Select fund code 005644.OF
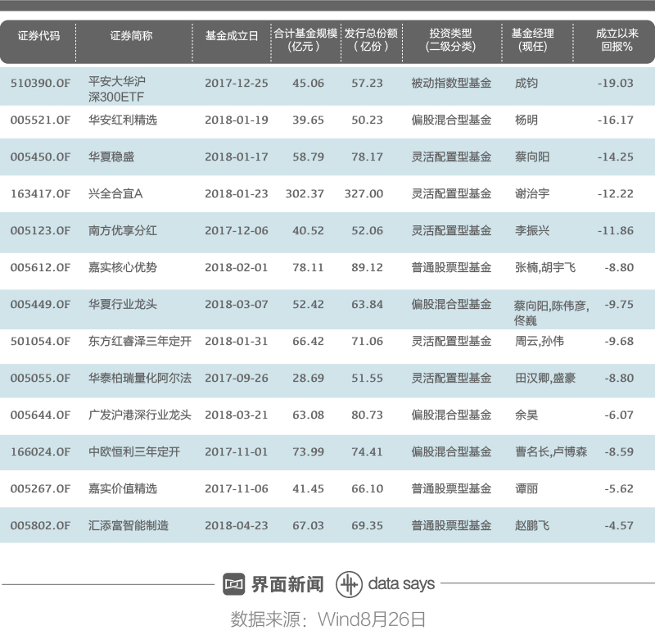 point(40,415)
